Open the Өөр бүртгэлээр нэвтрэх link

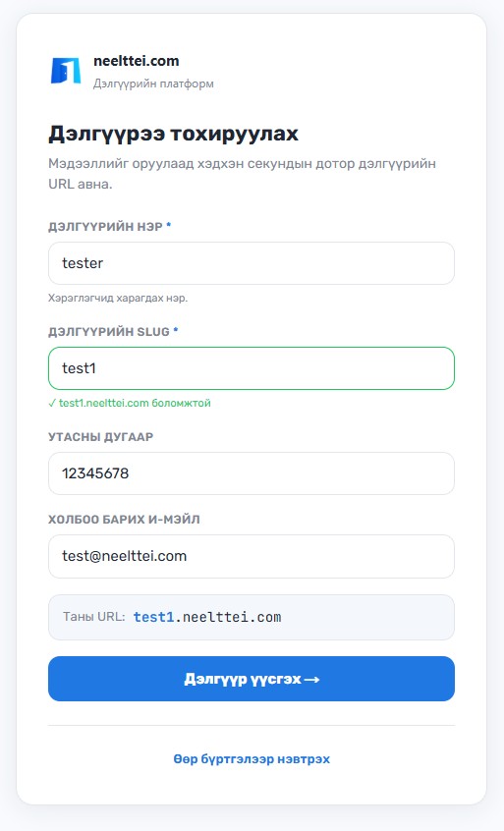click(x=252, y=759)
